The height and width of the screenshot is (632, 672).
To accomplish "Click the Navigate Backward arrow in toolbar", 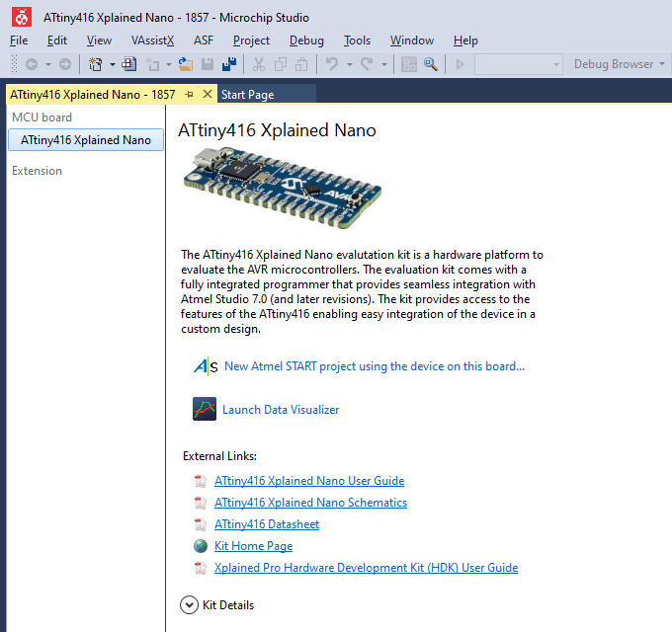I will (32, 64).
